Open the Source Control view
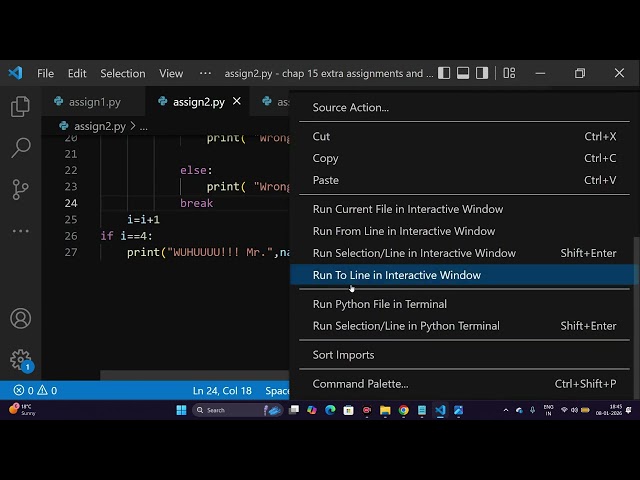This screenshot has width=640, height=480. (x=20, y=190)
